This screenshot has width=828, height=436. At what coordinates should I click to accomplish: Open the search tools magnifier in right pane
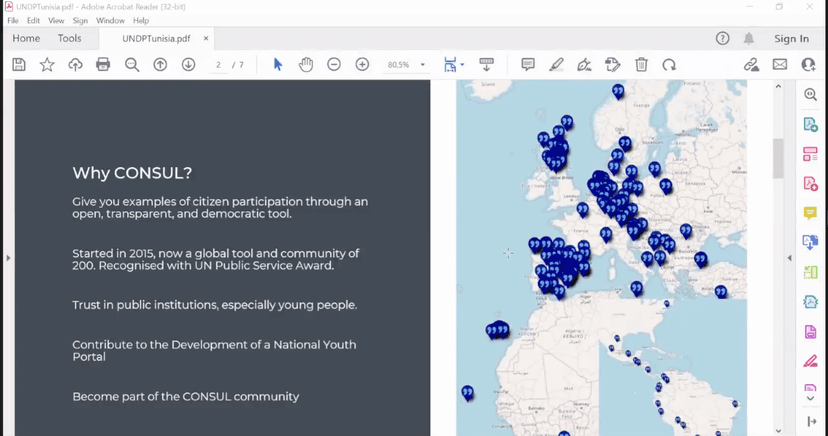[x=811, y=94]
